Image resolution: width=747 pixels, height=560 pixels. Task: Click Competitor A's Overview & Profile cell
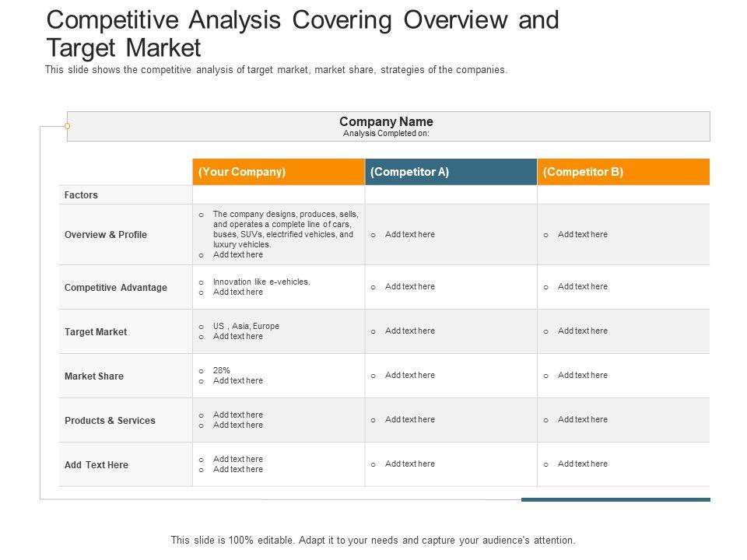pos(451,235)
